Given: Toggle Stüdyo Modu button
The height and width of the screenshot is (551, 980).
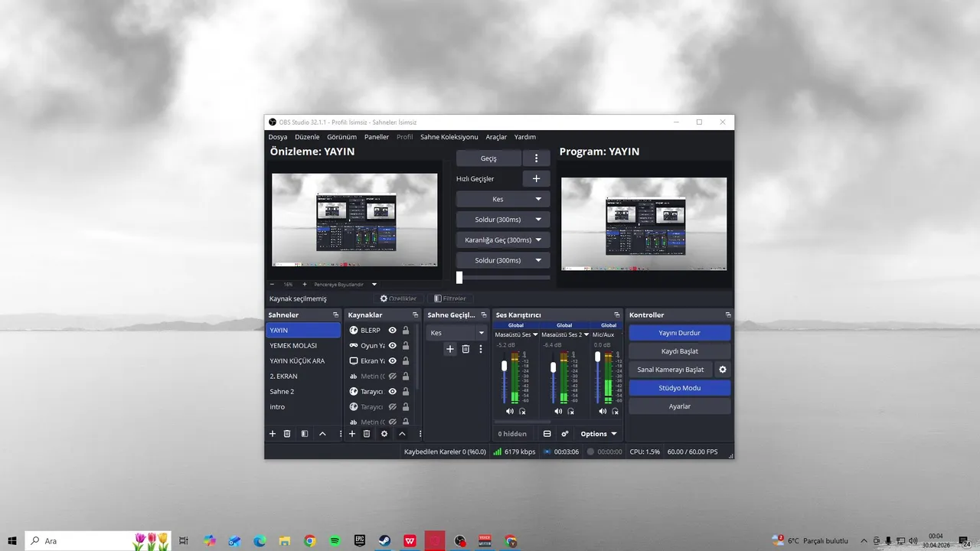Looking at the screenshot, I should click(x=680, y=388).
